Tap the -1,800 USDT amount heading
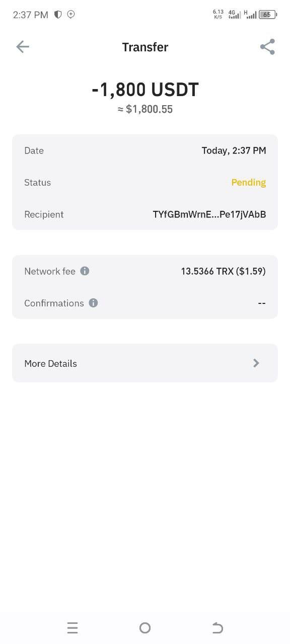This screenshot has width=290, height=644. coord(145,90)
